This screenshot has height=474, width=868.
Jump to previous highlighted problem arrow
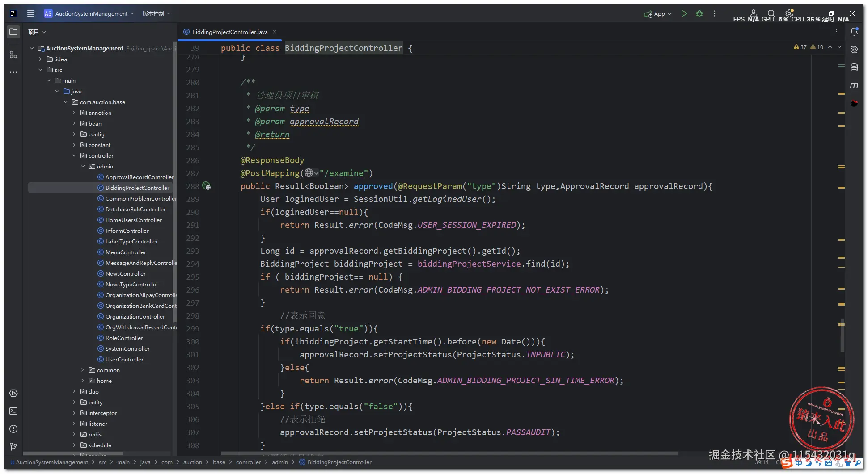(x=830, y=47)
